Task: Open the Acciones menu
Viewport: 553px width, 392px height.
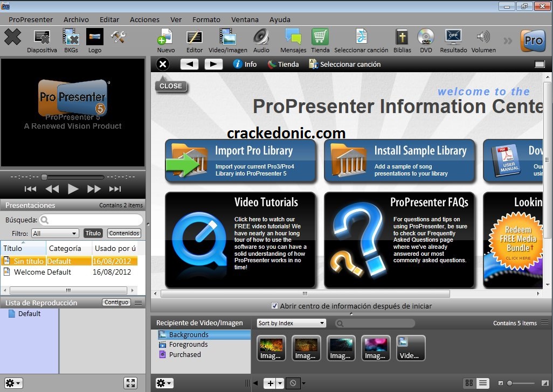Action: coord(144,20)
